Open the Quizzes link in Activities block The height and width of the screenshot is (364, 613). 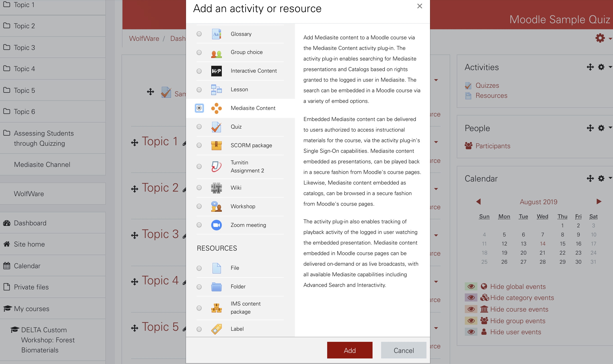pos(487,85)
